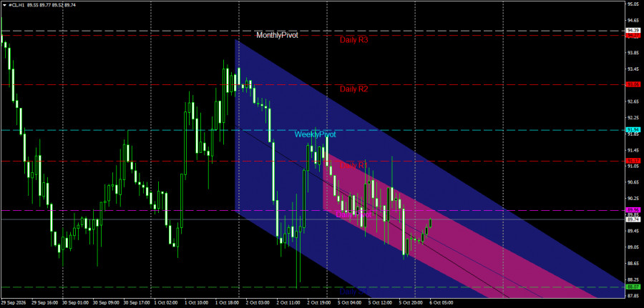The height and width of the screenshot is (308, 644).
Task: Click the 30 Sep 09:00 time label
Action: 104,303
